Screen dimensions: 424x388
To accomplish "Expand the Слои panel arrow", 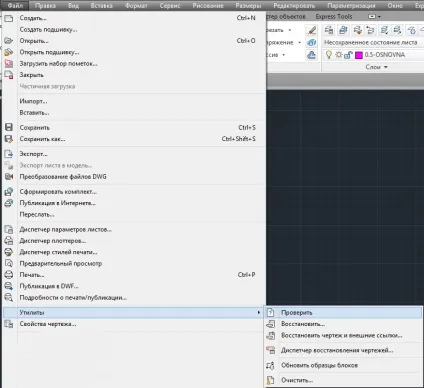I will [386, 67].
